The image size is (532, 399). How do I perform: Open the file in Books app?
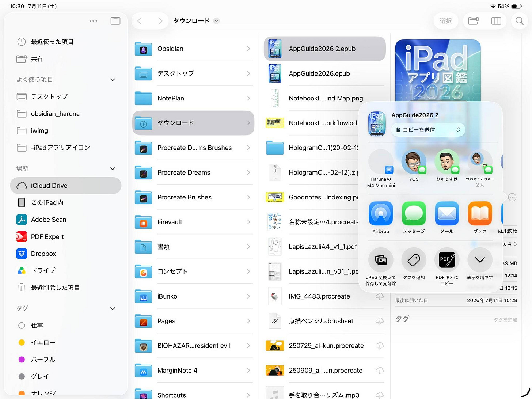point(480,213)
